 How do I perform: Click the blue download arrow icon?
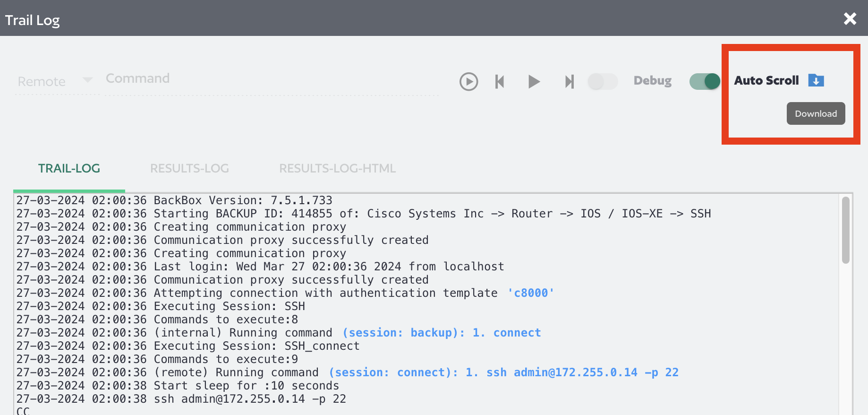[x=816, y=80]
